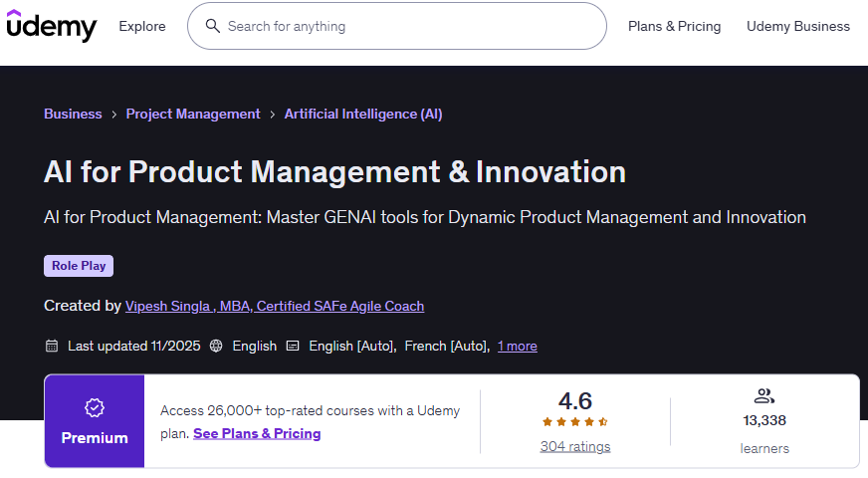Click the calendar icon beside Last updated

(52, 346)
